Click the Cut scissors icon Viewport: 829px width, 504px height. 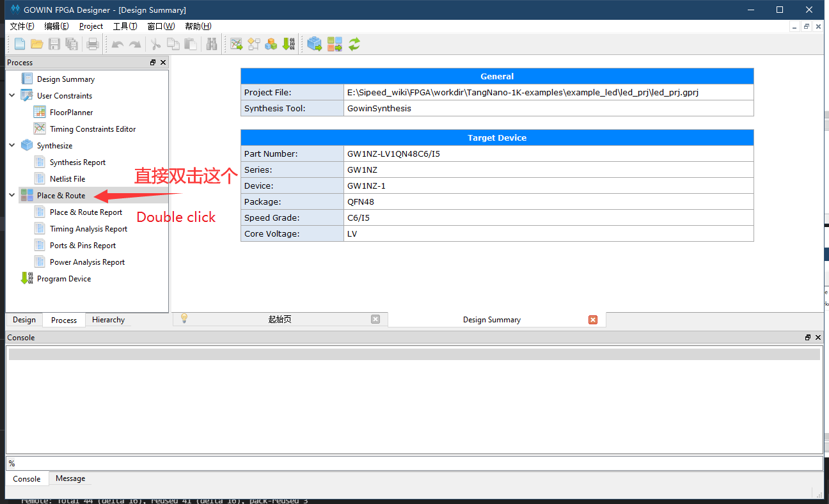click(x=155, y=44)
